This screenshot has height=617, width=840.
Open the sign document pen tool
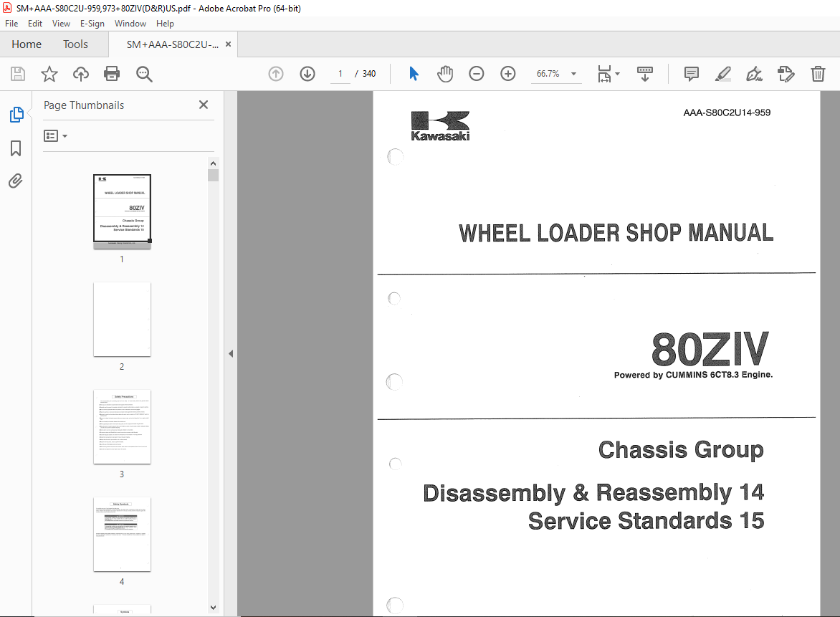click(754, 74)
